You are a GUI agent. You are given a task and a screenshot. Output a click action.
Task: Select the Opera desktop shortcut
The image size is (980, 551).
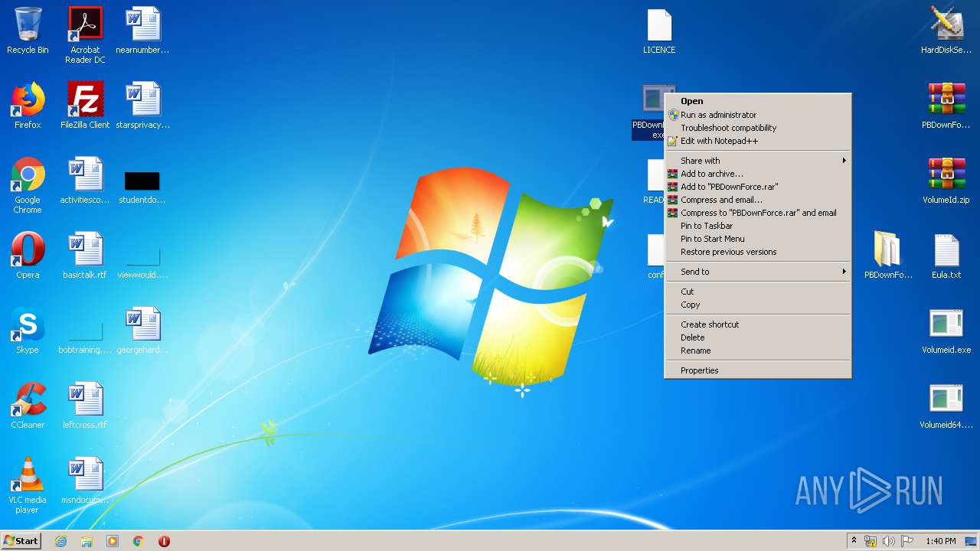point(28,256)
